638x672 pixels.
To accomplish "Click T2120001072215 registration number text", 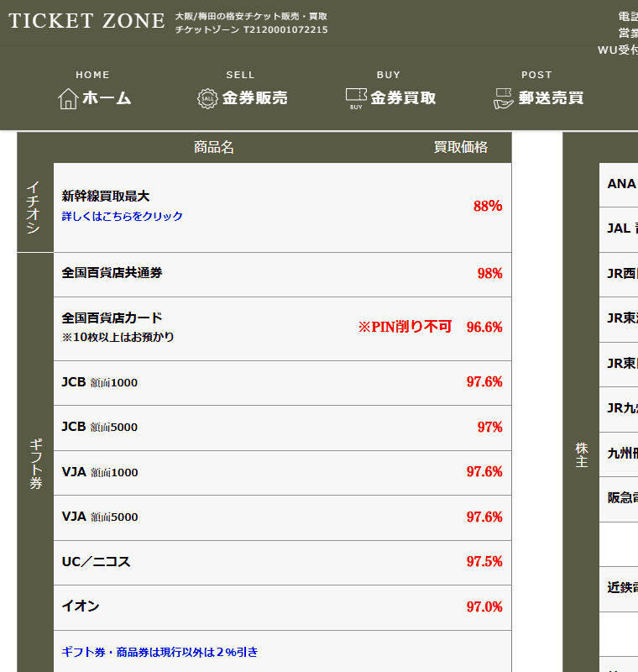I will (285, 29).
